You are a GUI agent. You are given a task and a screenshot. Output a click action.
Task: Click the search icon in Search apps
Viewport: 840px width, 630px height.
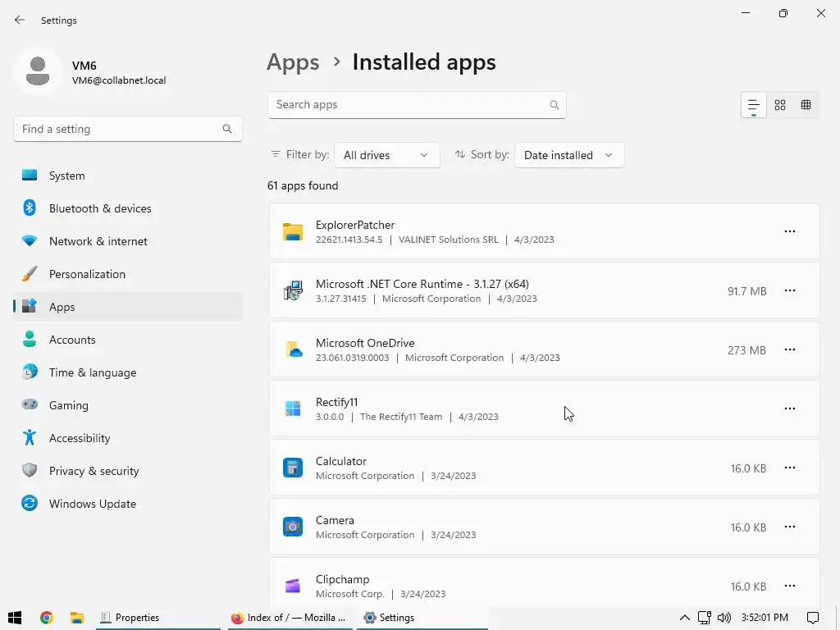(x=555, y=105)
